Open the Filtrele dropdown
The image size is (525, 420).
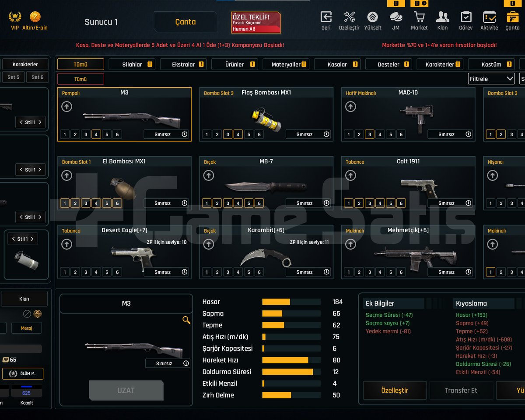coord(491,79)
